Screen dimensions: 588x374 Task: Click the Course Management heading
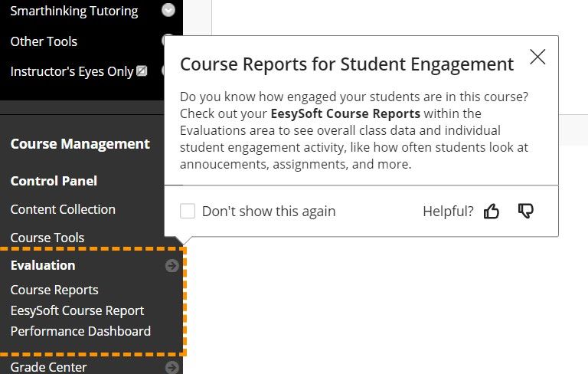[80, 143]
